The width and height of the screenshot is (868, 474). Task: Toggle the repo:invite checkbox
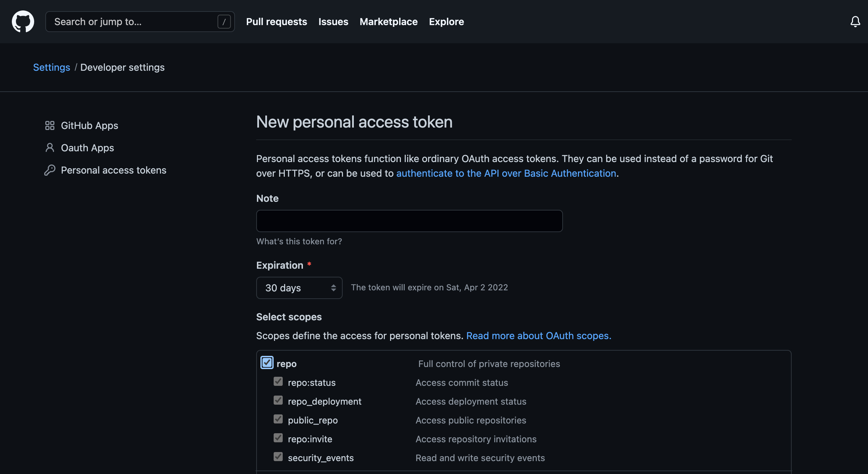click(x=278, y=438)
